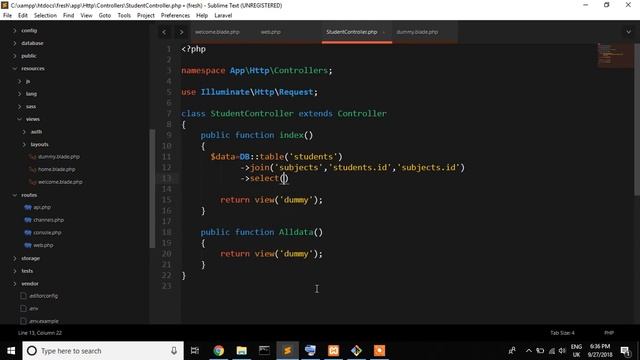Click the web.php sidebar file icon
This screenshot has height=360, width=640.
click(x=28, y=245)
